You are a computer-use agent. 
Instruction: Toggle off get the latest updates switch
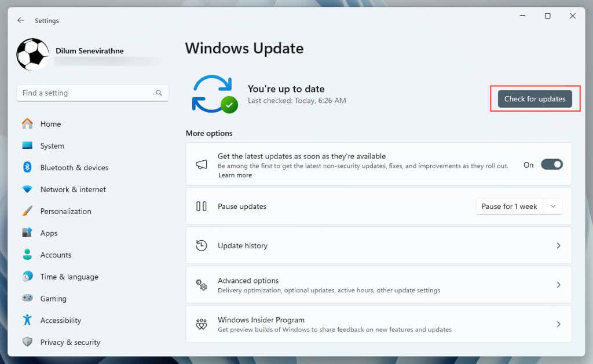552,164
